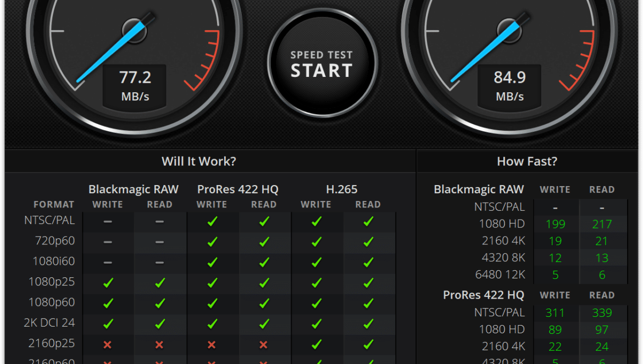Image resolution: width=643 pixels, height=364 pixels.
Task: Click Blackmagic RAW 1080 HD write value 199
Action: pyautogui.click(x=555, y=225)
